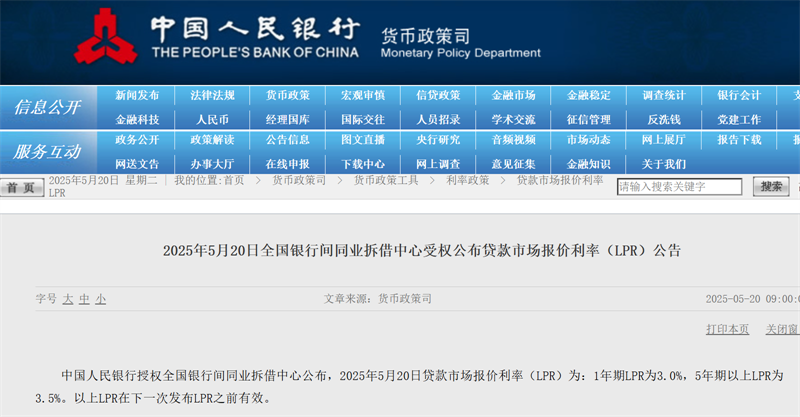Open 新闻发布 menu item
The width and height of the screenshot is (800, 417).
[x=137, y=95]
